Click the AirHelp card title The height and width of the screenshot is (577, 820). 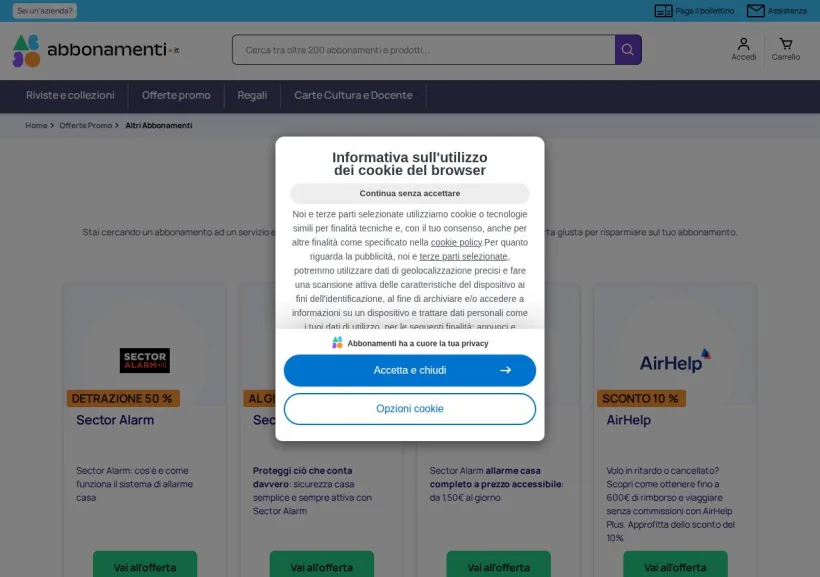click(629, 420)
